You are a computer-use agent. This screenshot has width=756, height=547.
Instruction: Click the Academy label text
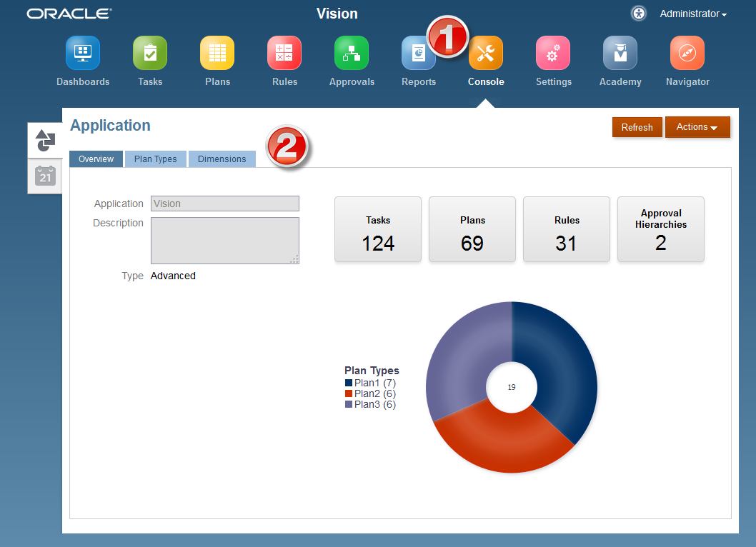pos(620,82)
